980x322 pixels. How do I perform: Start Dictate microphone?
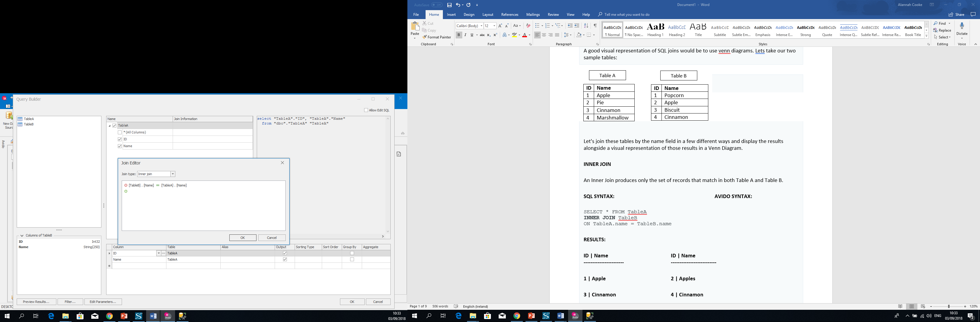point(962,26)
